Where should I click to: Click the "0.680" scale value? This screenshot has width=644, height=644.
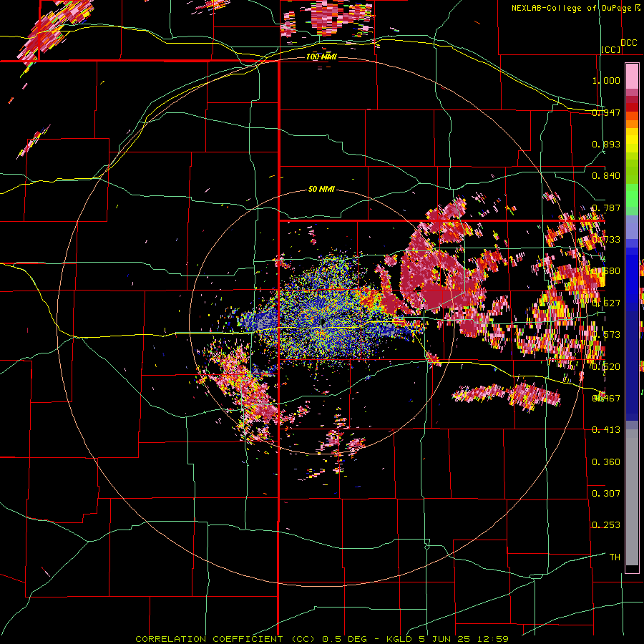pyautogui.click(x=606, y=271)
